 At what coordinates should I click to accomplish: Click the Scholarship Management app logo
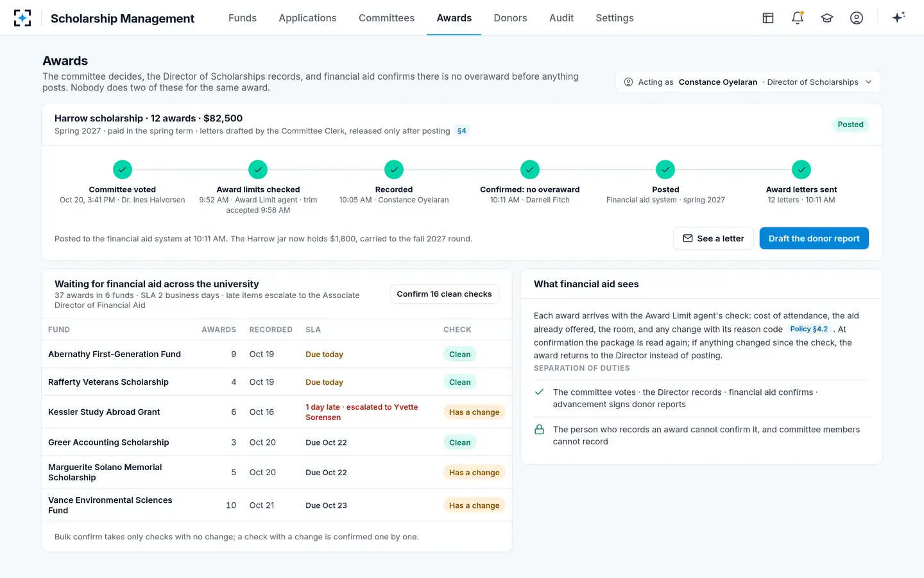(22, 18)
